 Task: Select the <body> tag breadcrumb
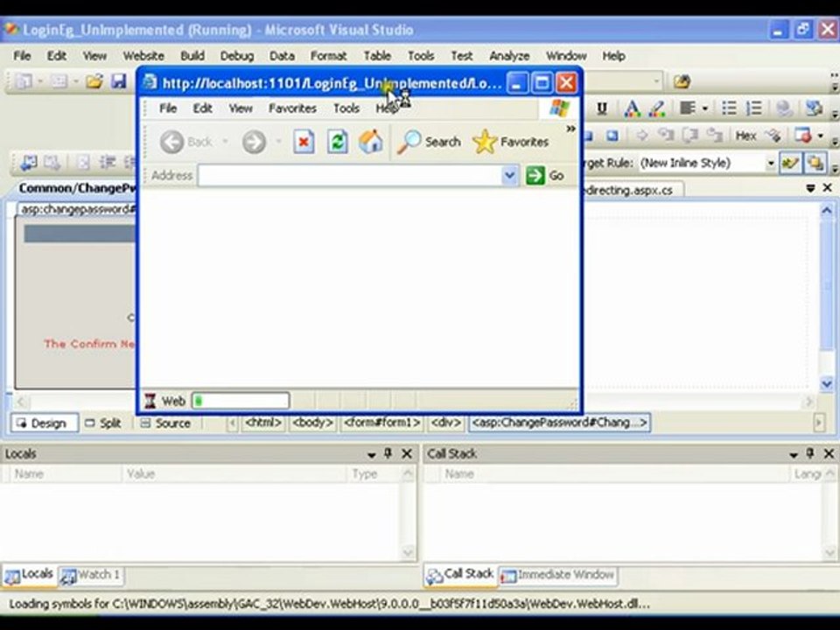coord(313,423)
